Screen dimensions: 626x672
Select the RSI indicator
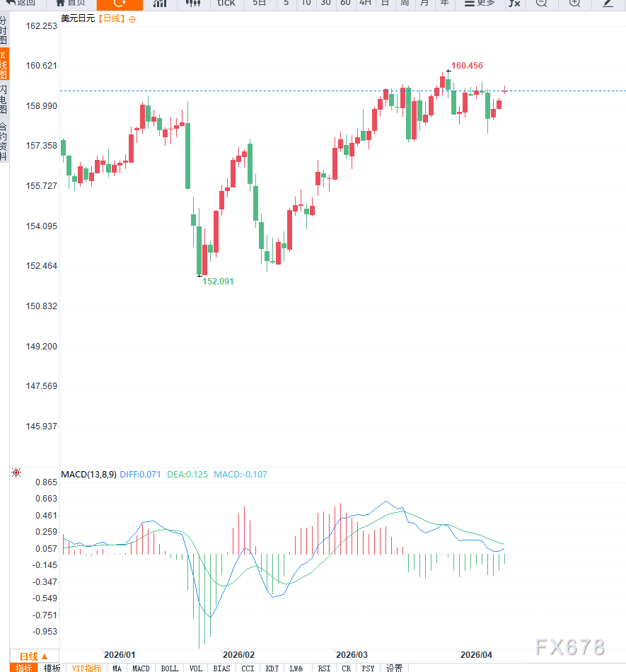[324, 668]
